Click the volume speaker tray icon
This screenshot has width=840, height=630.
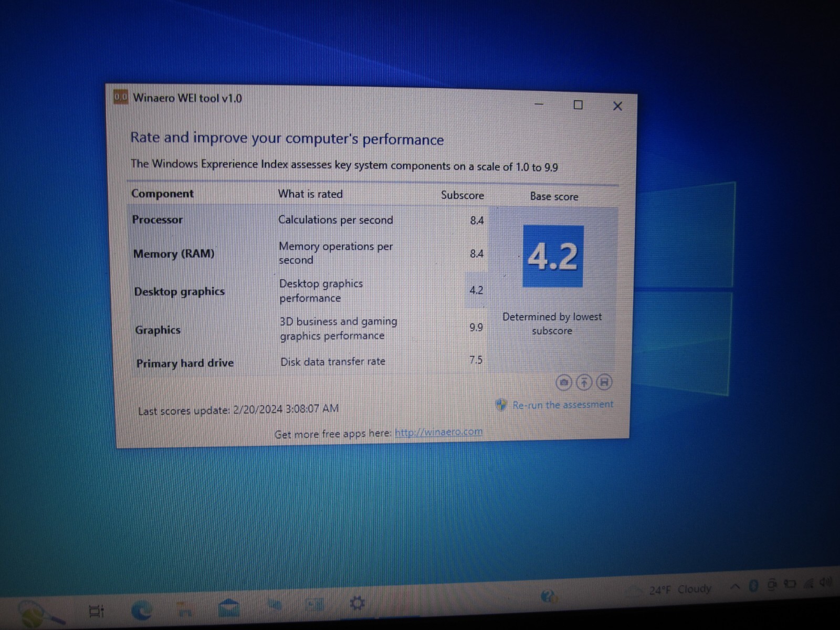(826, 582)
